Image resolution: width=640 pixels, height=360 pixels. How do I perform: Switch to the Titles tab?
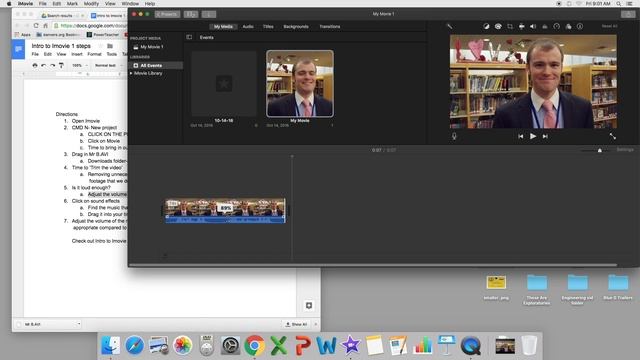[268, 27]
